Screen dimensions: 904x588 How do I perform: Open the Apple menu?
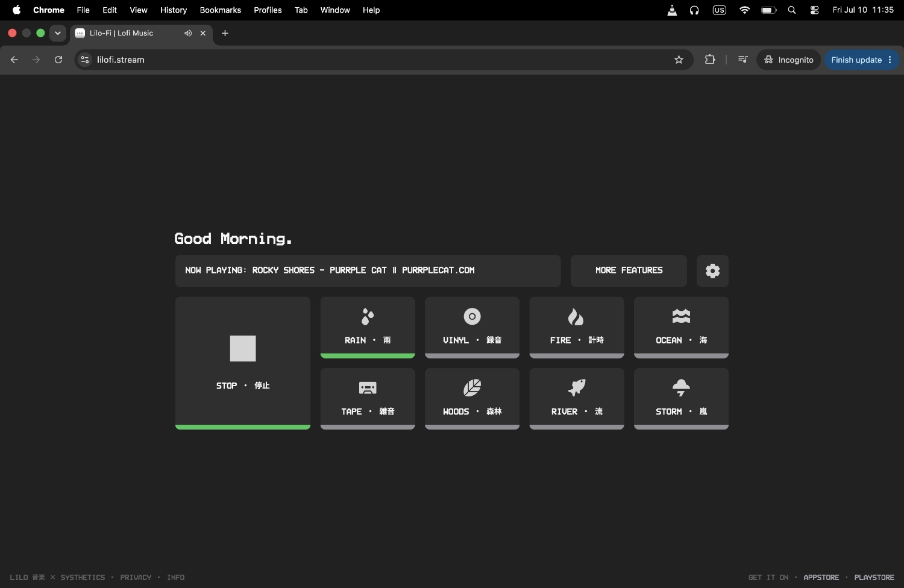pos(16,10)
